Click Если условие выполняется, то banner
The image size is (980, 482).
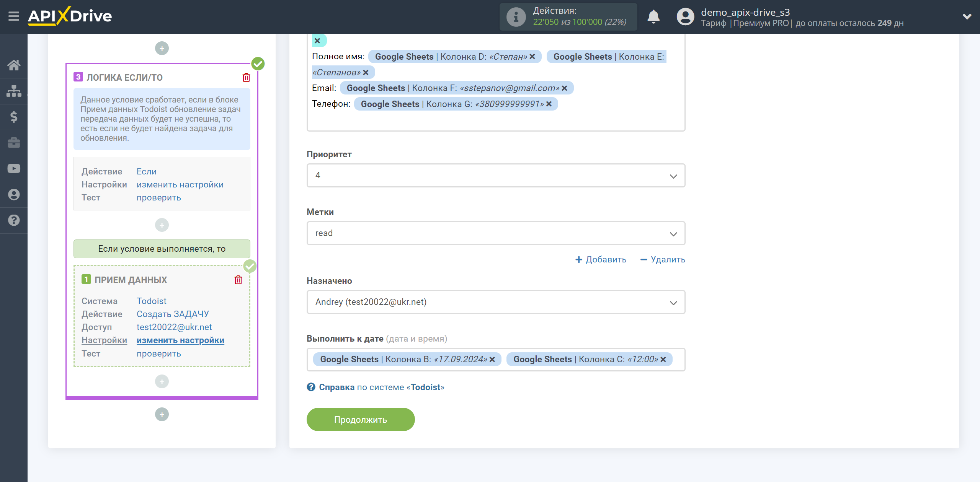tap(162, 249)
